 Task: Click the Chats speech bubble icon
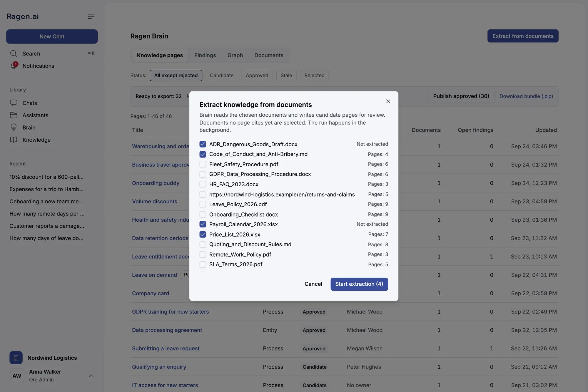[x=14, y=103]
